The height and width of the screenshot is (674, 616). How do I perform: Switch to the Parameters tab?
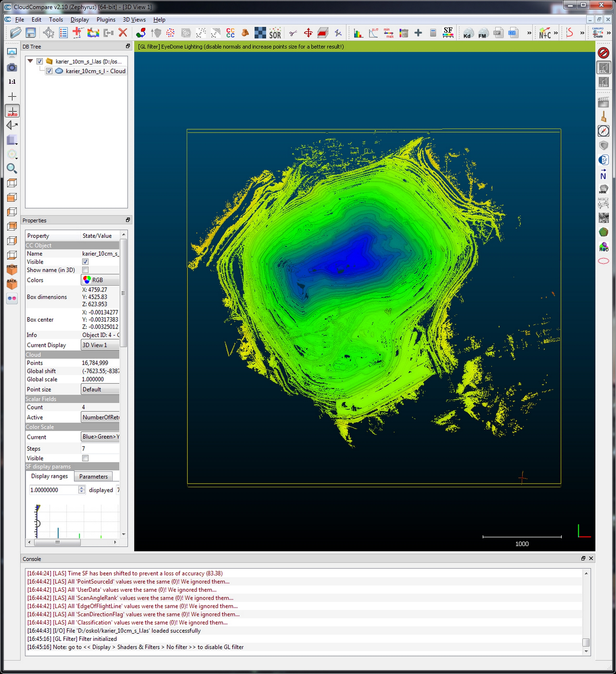point(93,477)
